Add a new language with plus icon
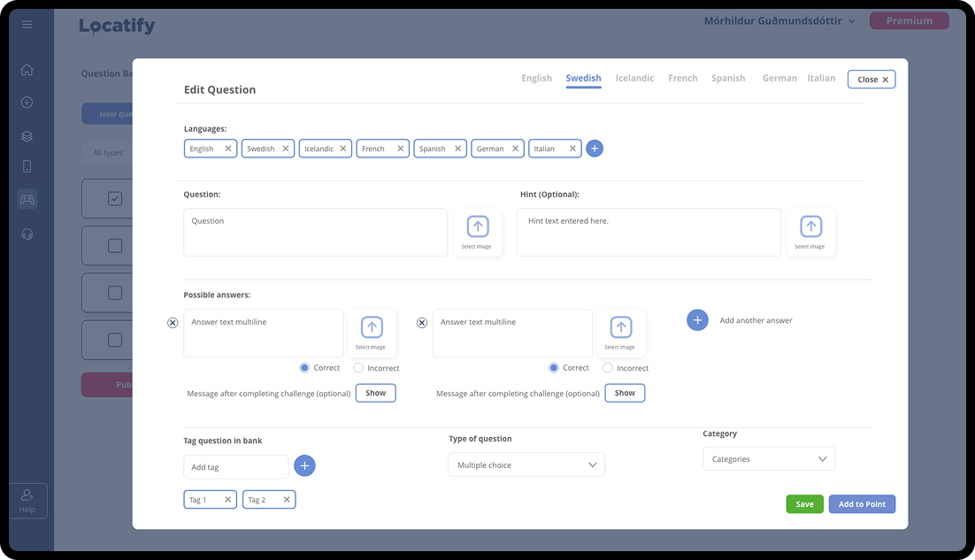 coord(595,149)
